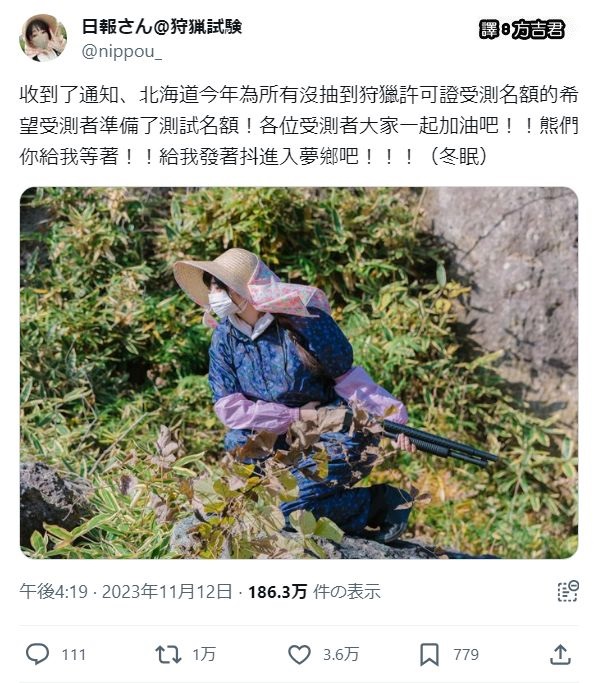Viewport: 598px width, 683px height.
Task: Click the tweet body text paragraph
Action: [299, 125]
